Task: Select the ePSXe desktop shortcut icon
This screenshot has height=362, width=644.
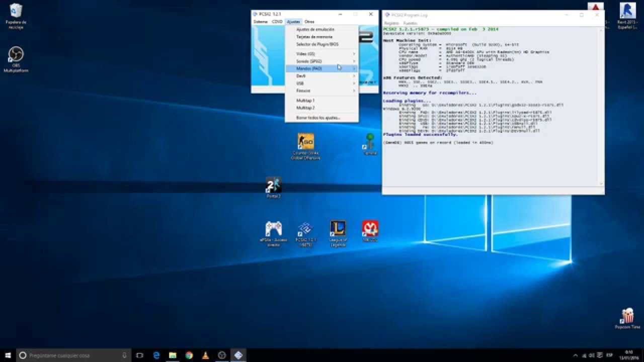Action: click(x=274, y=234)
